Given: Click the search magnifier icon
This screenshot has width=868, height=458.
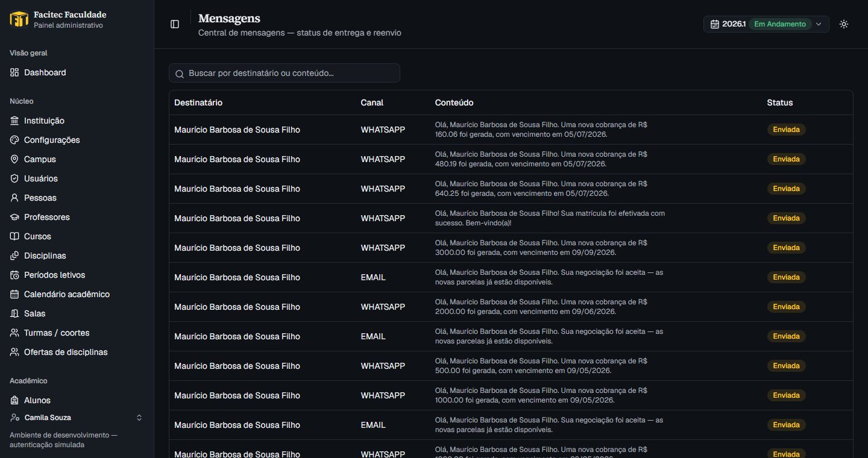Looking at the screenshot, I should pos(180,74).
